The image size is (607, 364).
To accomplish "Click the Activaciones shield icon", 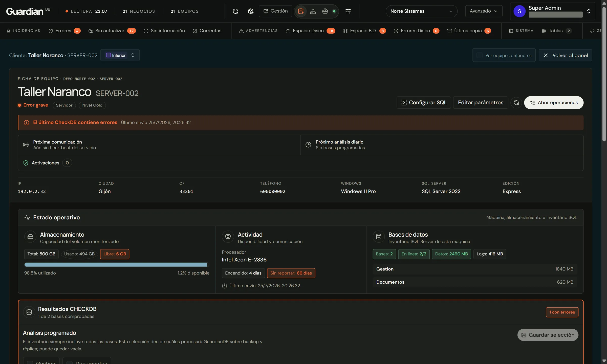I will (26, 163).
